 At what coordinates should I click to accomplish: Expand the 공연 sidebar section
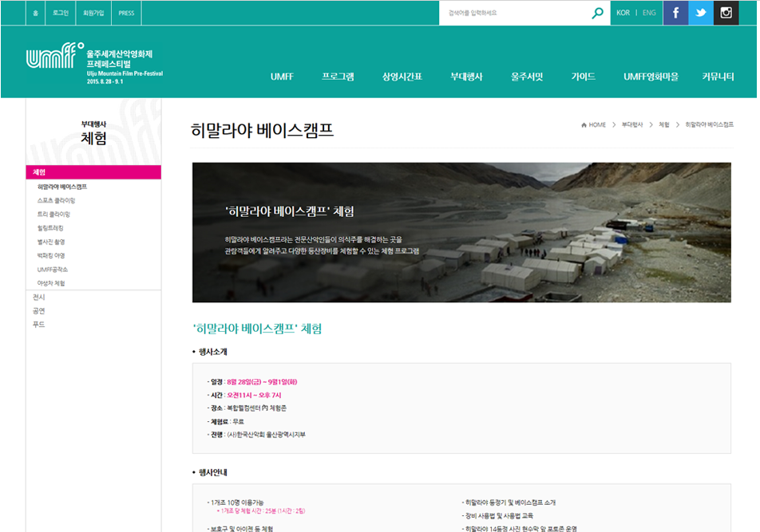(39, 310)
